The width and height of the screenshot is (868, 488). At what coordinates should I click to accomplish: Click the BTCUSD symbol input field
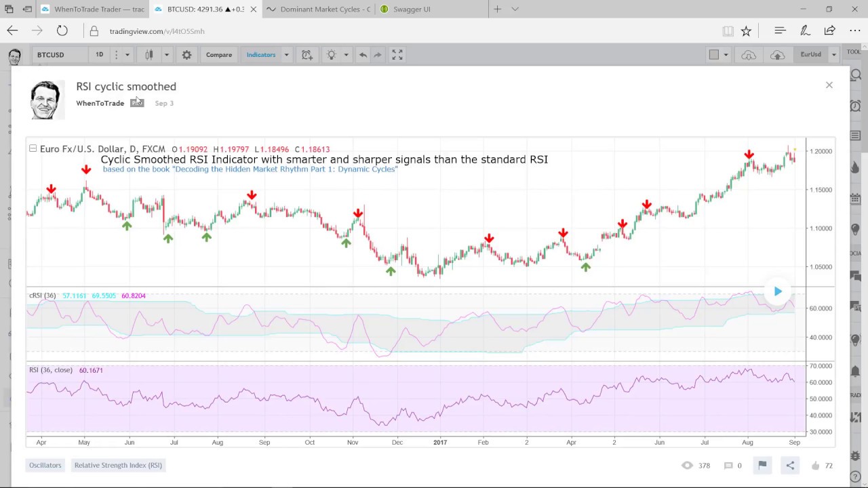[x=60, y=55]
